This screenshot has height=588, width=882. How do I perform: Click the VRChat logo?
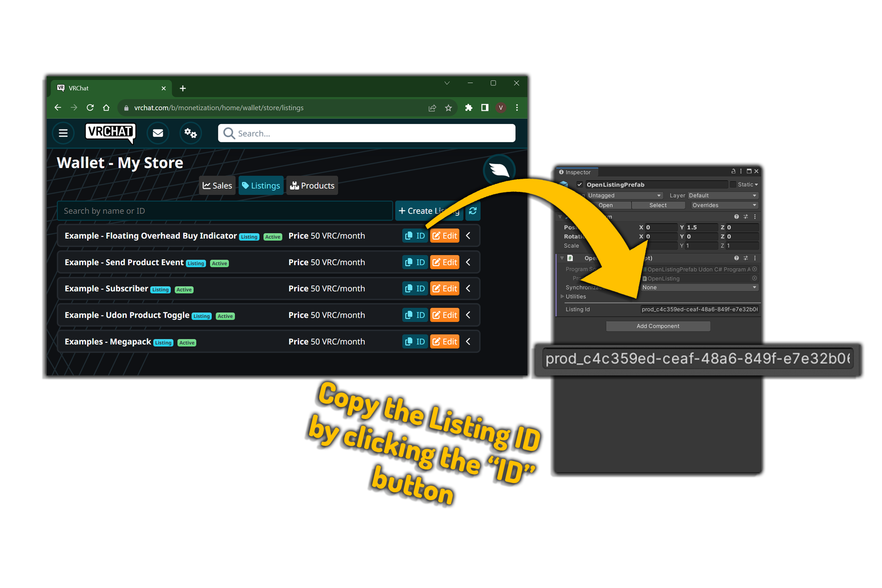(x=110, y=133)
